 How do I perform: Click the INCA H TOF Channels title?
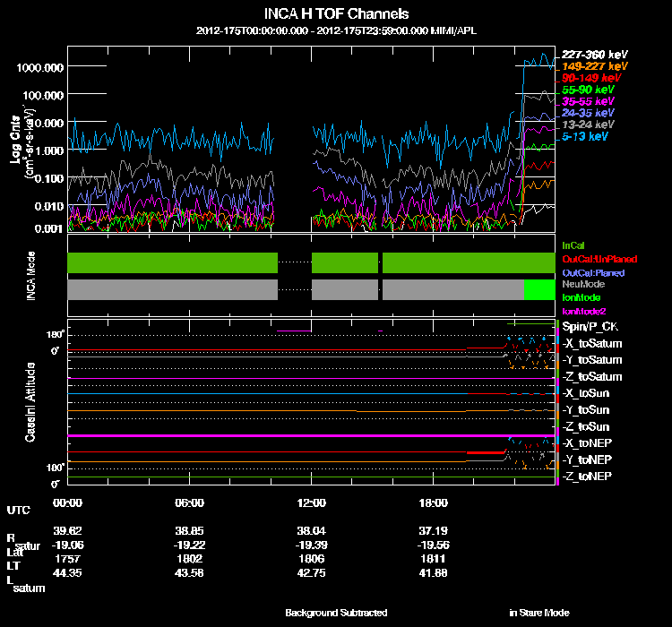click(x=336, y=13)
